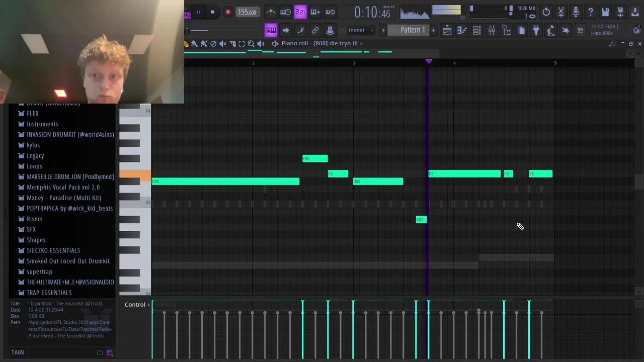The height and width of the screenshot is (362, 644).
Task: Click Piano roll - [808] die tryn III title
Action: coord(319,43)
